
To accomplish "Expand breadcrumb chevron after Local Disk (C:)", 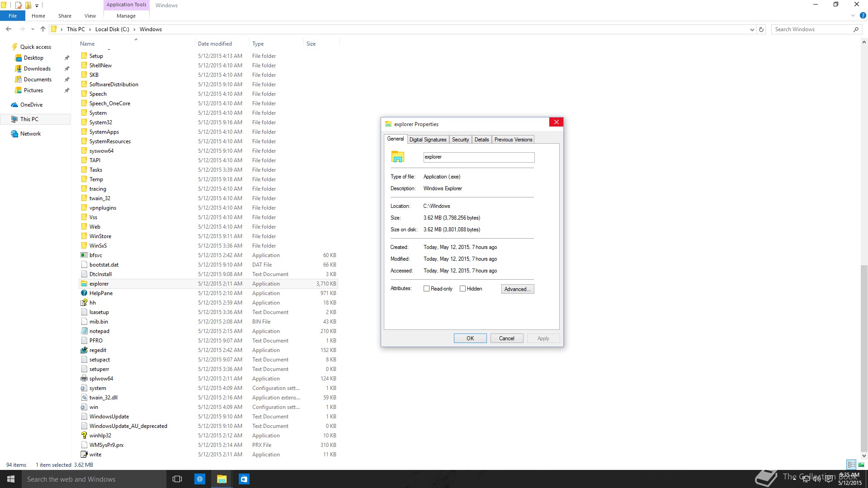I will pos(134,29).
